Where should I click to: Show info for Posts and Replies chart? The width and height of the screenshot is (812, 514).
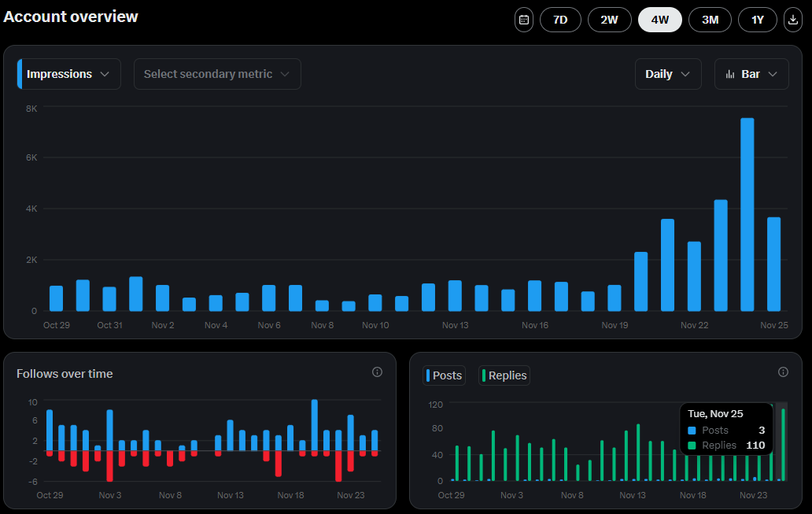pos(783,372)
